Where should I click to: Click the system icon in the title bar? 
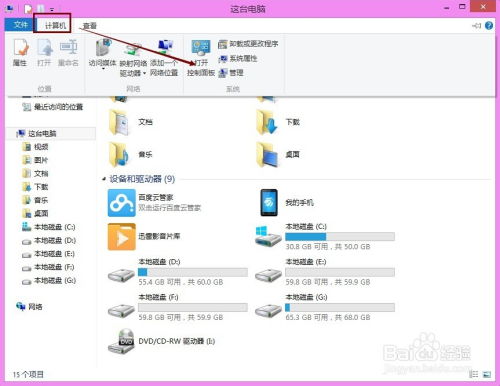[10, 9]
